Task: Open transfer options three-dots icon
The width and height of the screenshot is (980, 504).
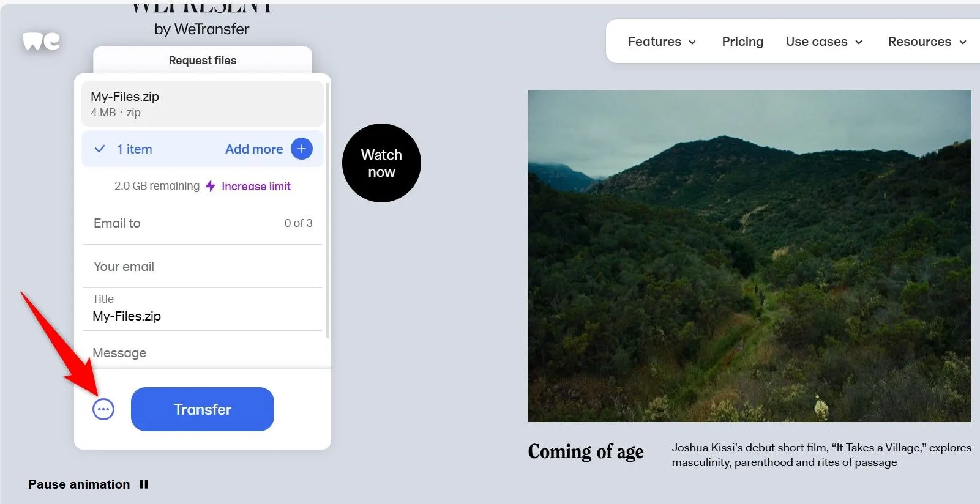Action: click(103, 409)
